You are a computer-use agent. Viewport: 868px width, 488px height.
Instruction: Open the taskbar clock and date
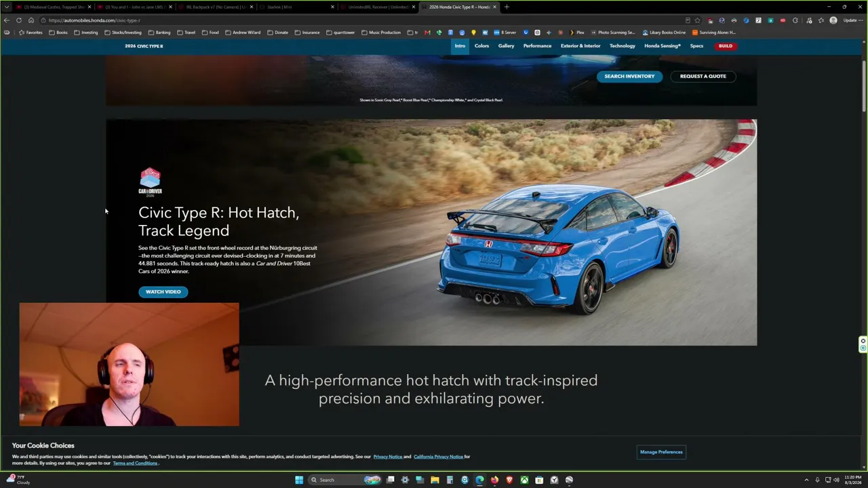[852, 480]
